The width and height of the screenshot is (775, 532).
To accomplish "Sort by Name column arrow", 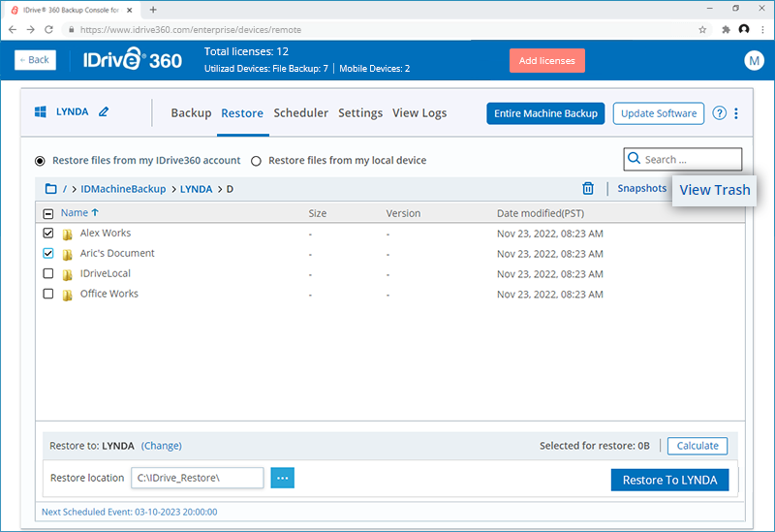I will [x=95, y=212].
